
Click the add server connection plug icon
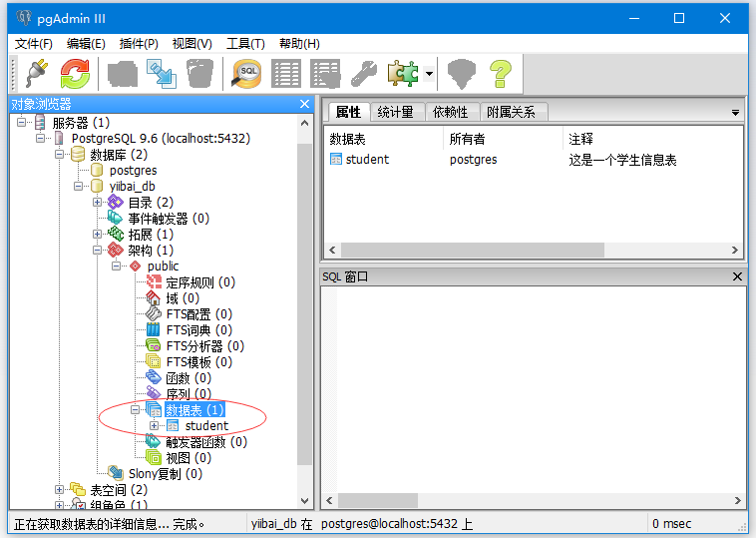pos(37,73)
